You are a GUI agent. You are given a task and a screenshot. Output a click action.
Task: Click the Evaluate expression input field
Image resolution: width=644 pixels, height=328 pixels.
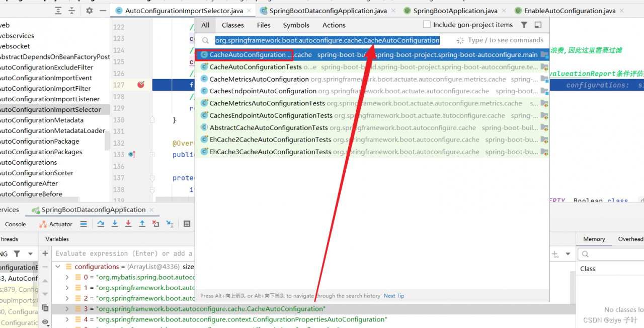coord(124,253)
